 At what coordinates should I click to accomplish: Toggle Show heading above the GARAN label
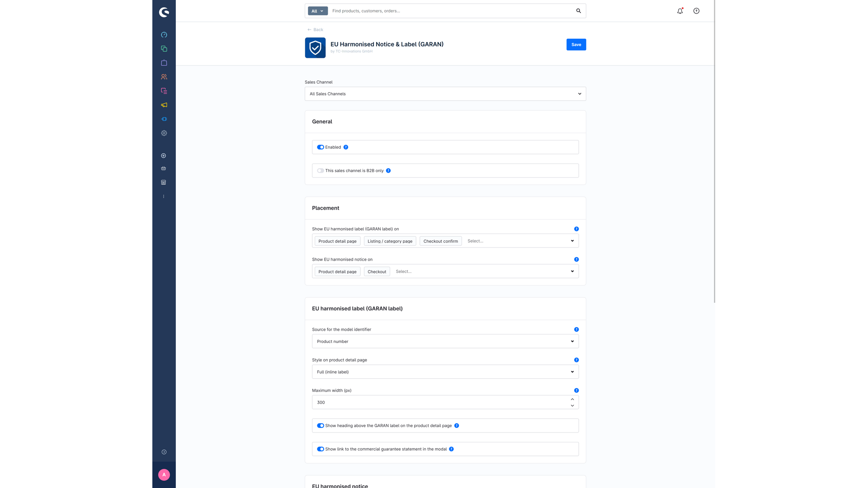[x=321, y=426]
